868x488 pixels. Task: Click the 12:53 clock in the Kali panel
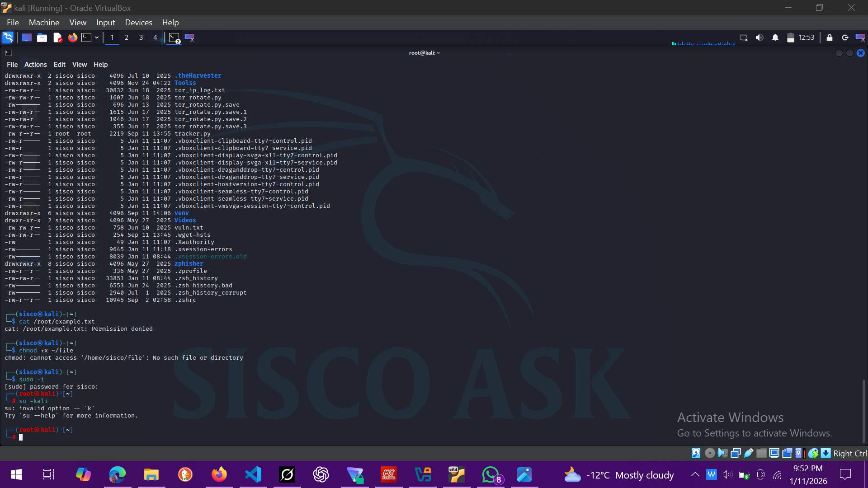806,38
